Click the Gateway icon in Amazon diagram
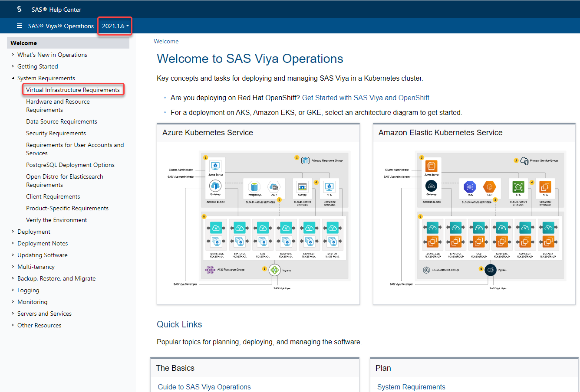This screenshot has height=392, width=580. pos(431,186)
